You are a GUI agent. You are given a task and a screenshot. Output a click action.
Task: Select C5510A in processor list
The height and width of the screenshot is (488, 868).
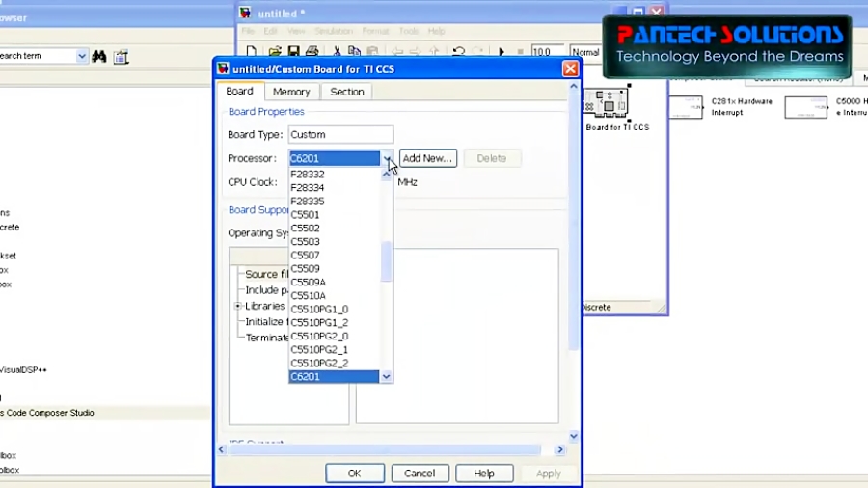(x=335, y=295)
